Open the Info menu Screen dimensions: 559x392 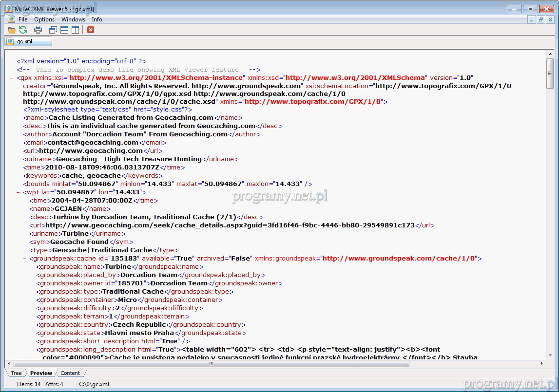click(x=97, y=19)
